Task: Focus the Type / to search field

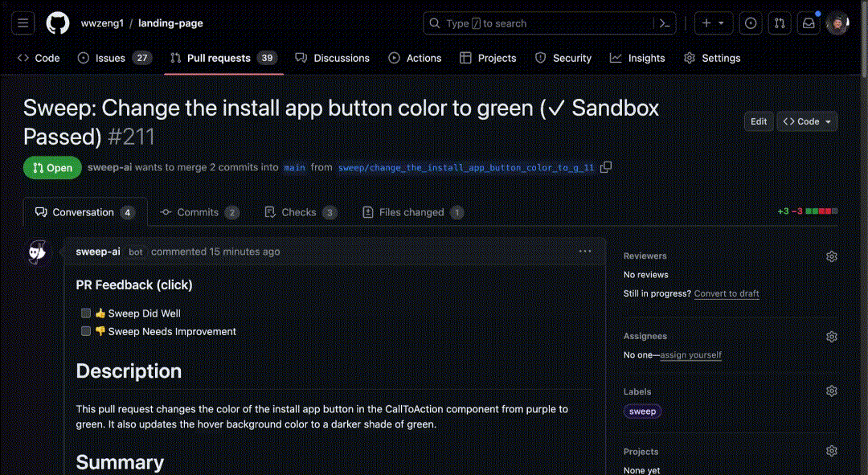Action: [550, 23]
